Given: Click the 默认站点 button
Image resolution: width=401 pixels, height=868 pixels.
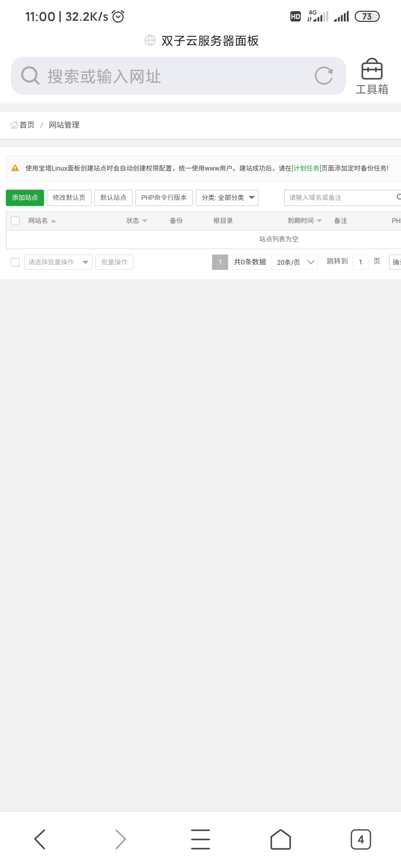Looking at the screenshot, I should coord(113,198).
